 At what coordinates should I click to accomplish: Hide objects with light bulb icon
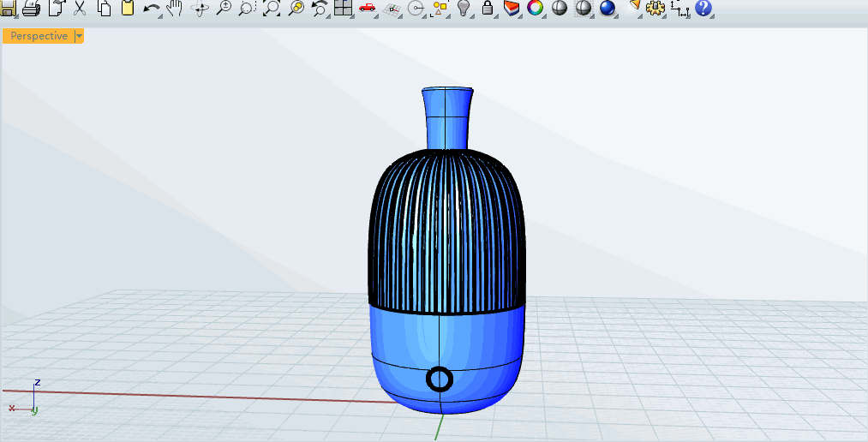point(464,7)
